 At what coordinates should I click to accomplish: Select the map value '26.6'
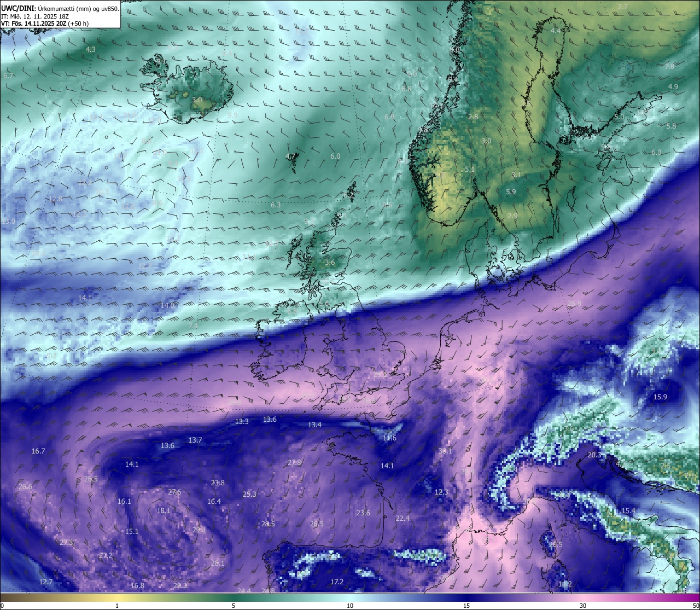point(25,486)
